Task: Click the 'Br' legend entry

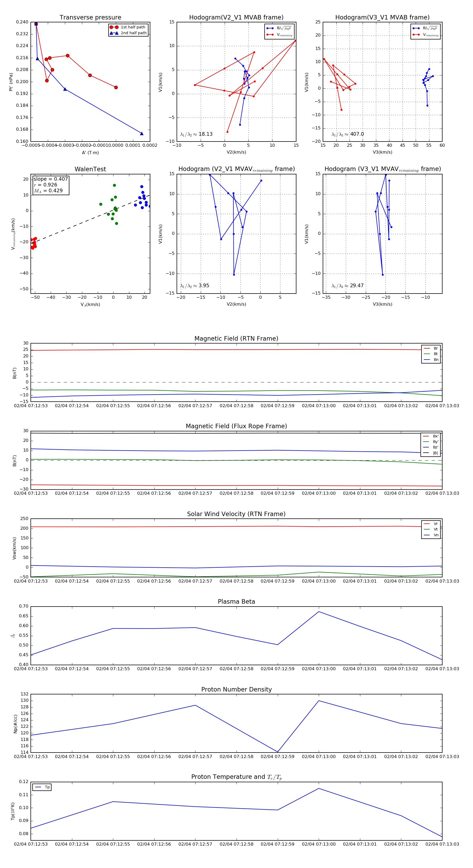Action: click(431, 349)
